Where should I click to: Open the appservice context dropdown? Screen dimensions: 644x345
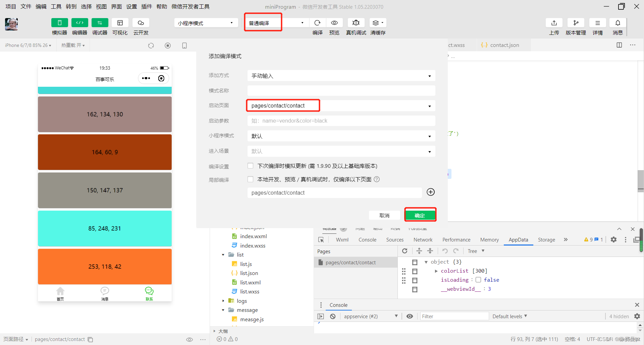[370, 316]
